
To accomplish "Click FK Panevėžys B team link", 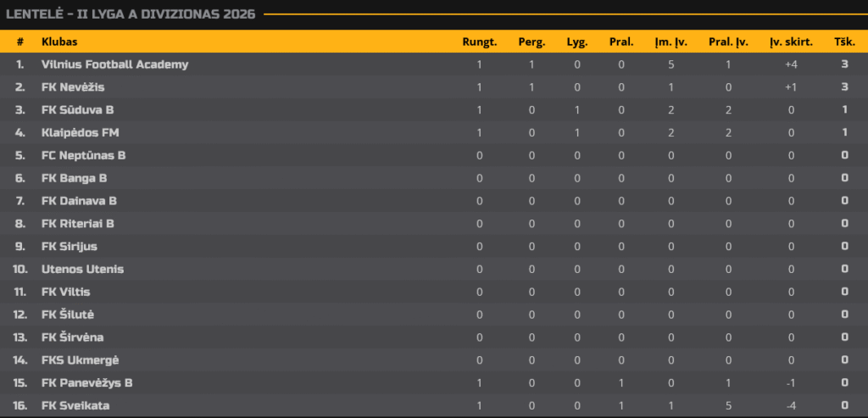I will pos(87,383).
